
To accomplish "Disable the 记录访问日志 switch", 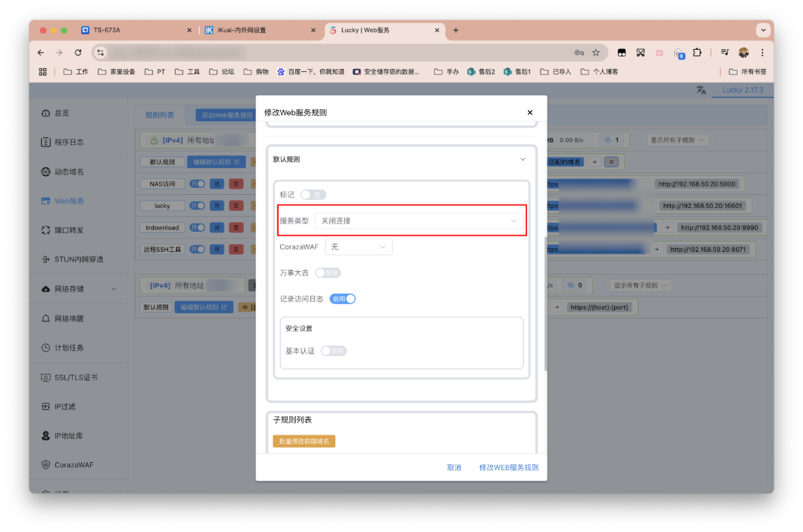I will (x=343, y=299).
